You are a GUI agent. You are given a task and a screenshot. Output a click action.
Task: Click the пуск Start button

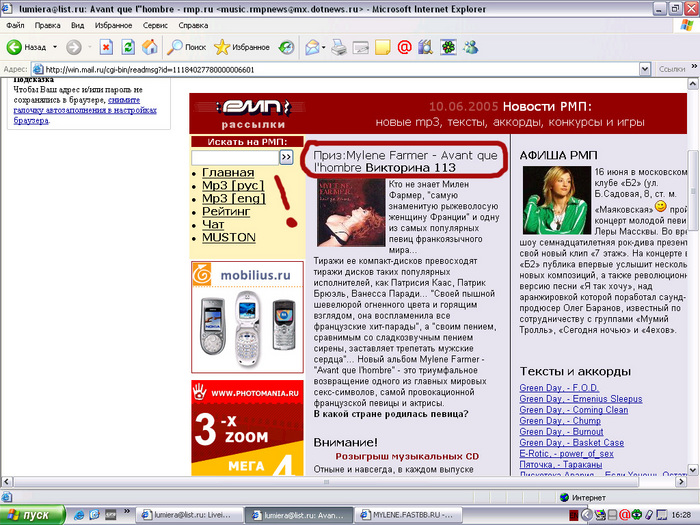click(32, 515)
